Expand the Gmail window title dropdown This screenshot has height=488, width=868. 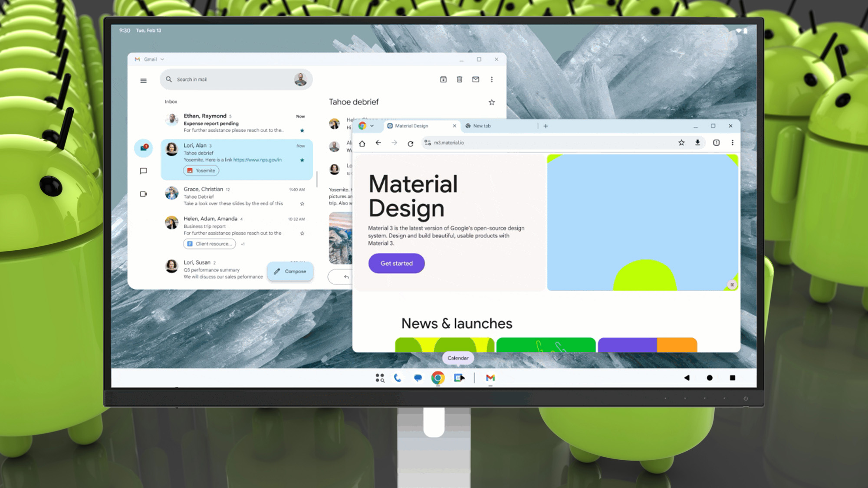tap(162, 59)
